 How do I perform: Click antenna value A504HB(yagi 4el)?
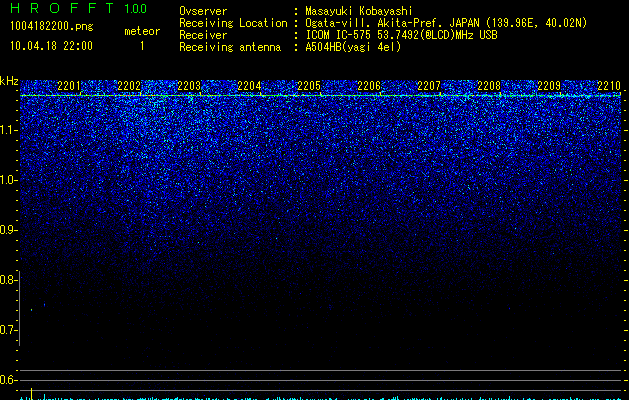tap(353, 47)
